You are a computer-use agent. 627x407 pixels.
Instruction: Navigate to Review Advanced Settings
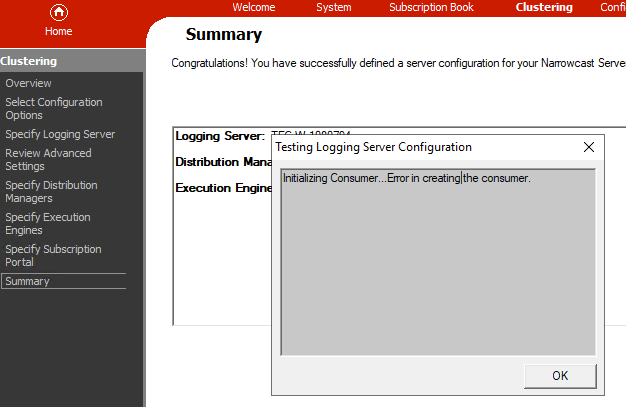[x=48, y=160]
